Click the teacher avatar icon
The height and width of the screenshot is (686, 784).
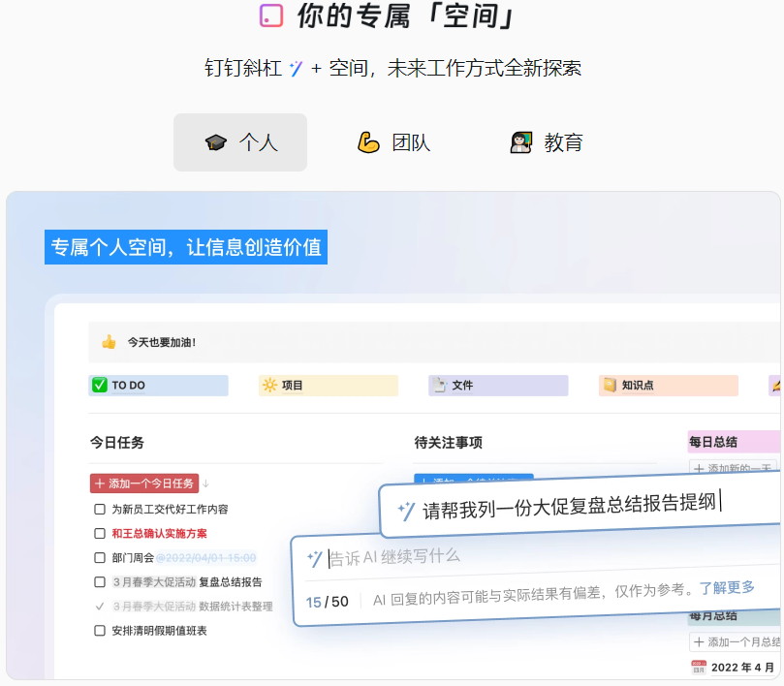[521, 142]
